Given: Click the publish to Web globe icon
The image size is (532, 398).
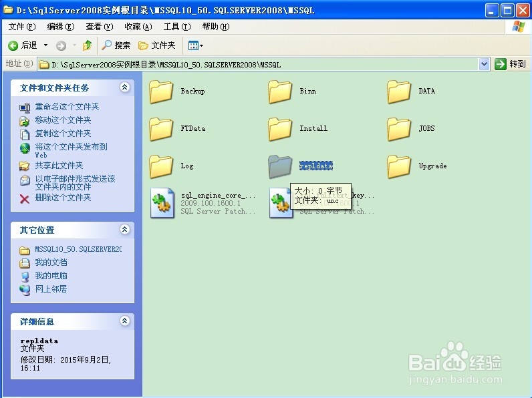Looking at the screenshot, I should click(x=25, y=148).
